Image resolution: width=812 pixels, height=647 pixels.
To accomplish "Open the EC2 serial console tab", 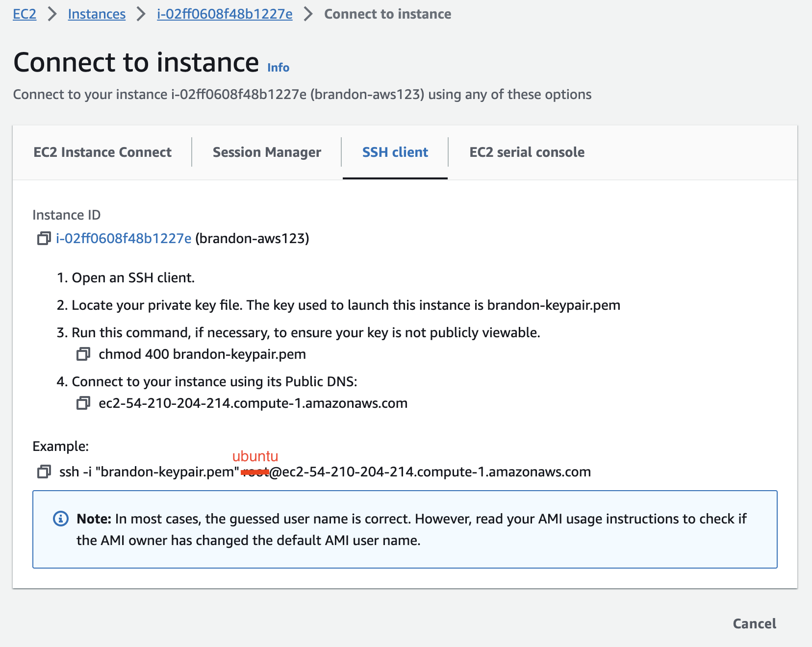I will pos(527,152).
